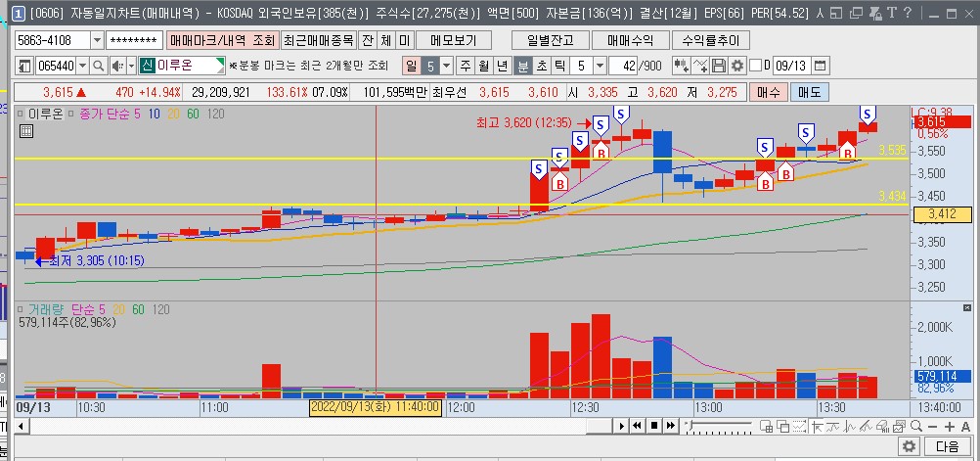Click the scrollbar left arrow under chart
The height and width of the screenshot is (461, 980).
(20, 427)
